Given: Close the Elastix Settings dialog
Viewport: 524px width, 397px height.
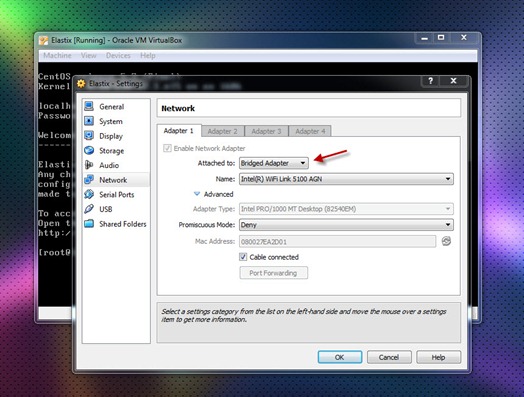Looking at the screenshot, I should click(x=453, y=81).
